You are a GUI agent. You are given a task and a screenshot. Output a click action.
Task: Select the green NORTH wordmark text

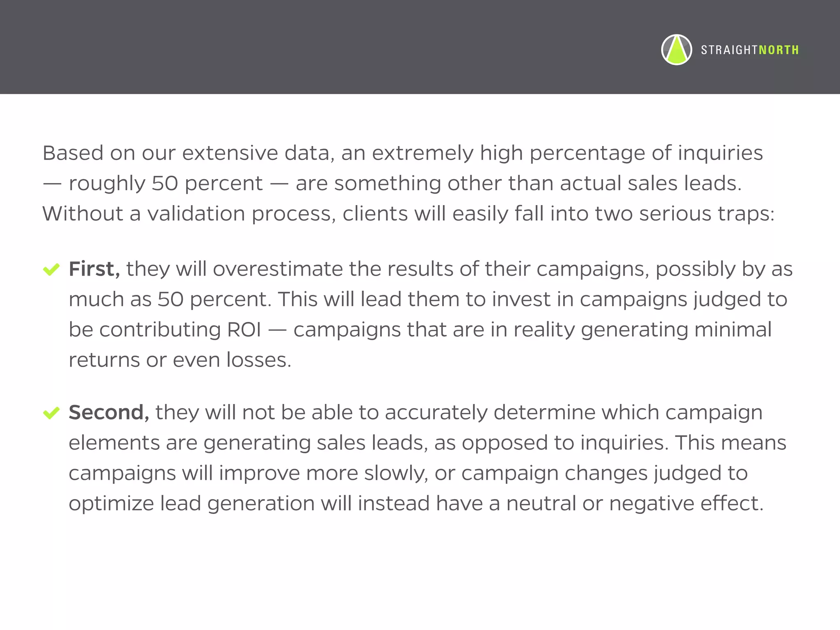click(779, 50)
